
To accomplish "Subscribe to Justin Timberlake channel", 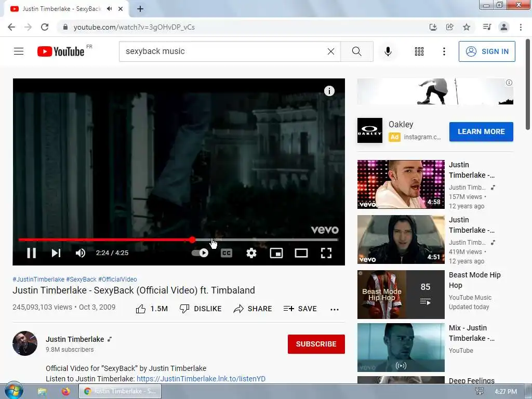I will tap(316, 344).
